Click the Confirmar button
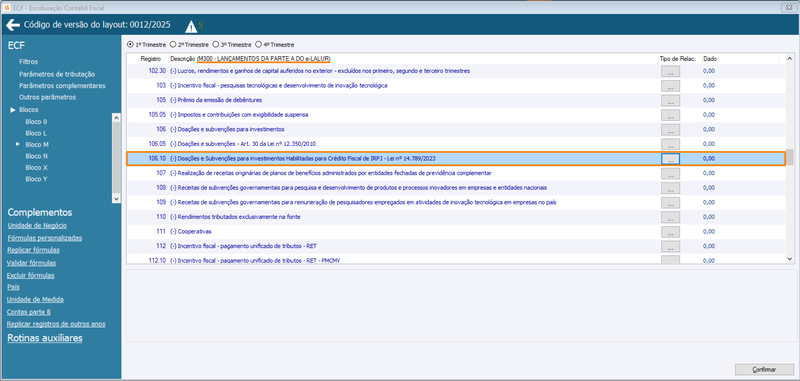This screenshot has width=800, height=381. point(764,369)
